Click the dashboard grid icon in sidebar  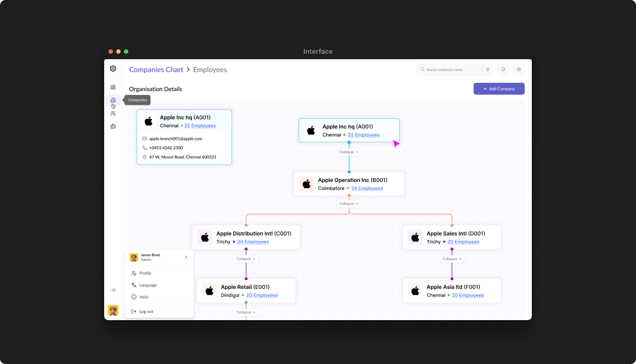click(x=113, y=87)
